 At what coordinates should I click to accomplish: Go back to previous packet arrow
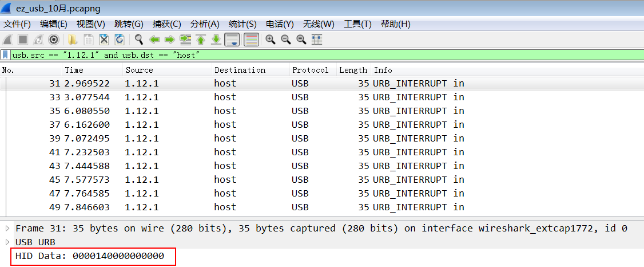pos(154,40)
